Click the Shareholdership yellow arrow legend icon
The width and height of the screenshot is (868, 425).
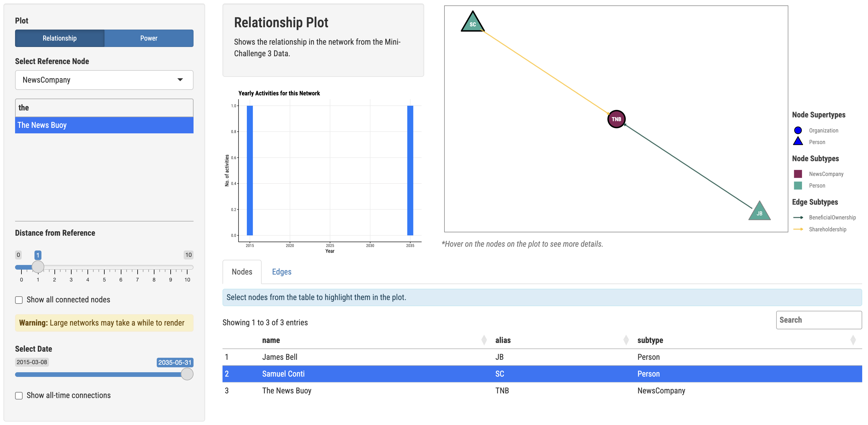[x=798, y=229]
